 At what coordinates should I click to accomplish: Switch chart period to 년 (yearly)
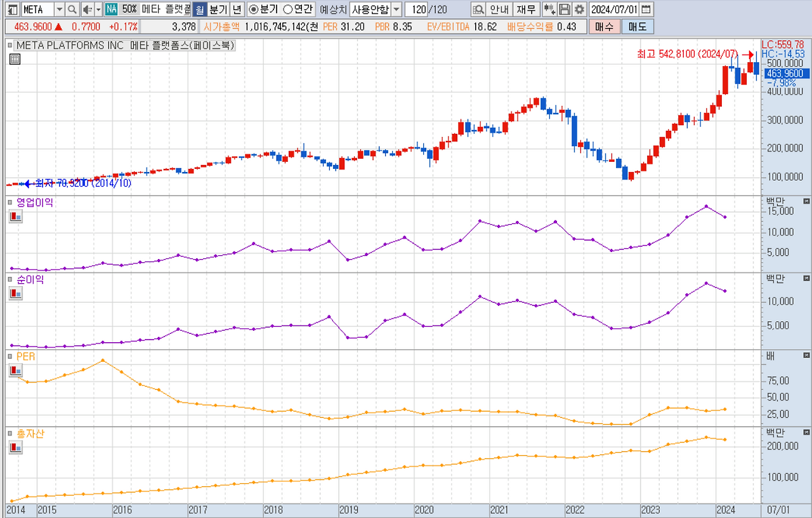click(236, 10)
